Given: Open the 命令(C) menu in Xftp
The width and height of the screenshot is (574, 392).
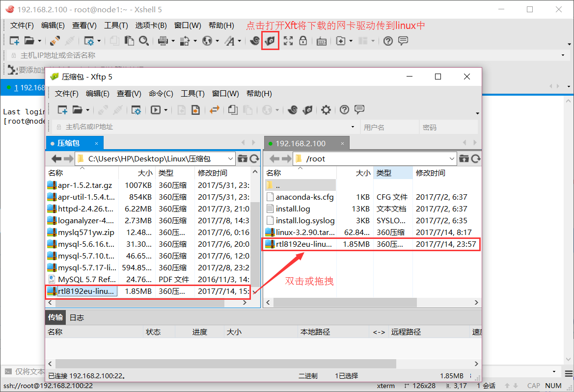Looking at the screenshot, I should (x=161, y=94).
